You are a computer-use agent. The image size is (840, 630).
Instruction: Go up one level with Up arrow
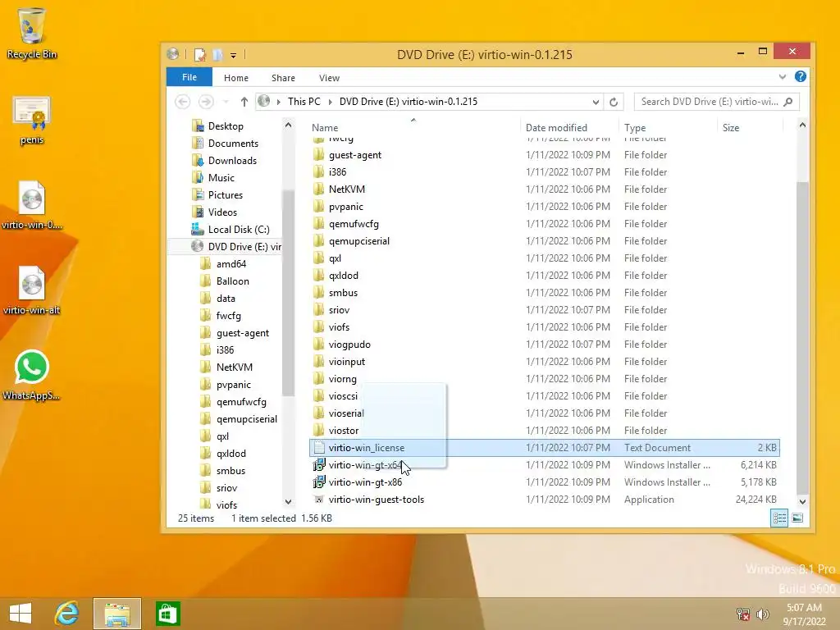(x=244, y=101)
